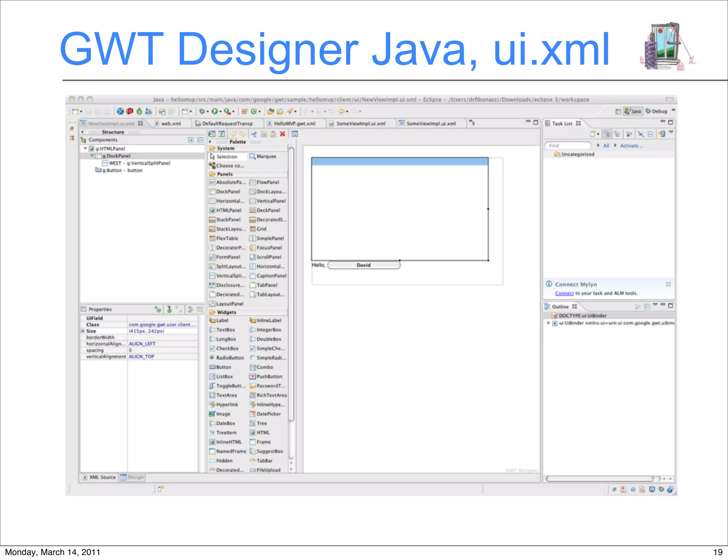Switch to the XML Source tab
Screen dimensions: 728x560
99,477
